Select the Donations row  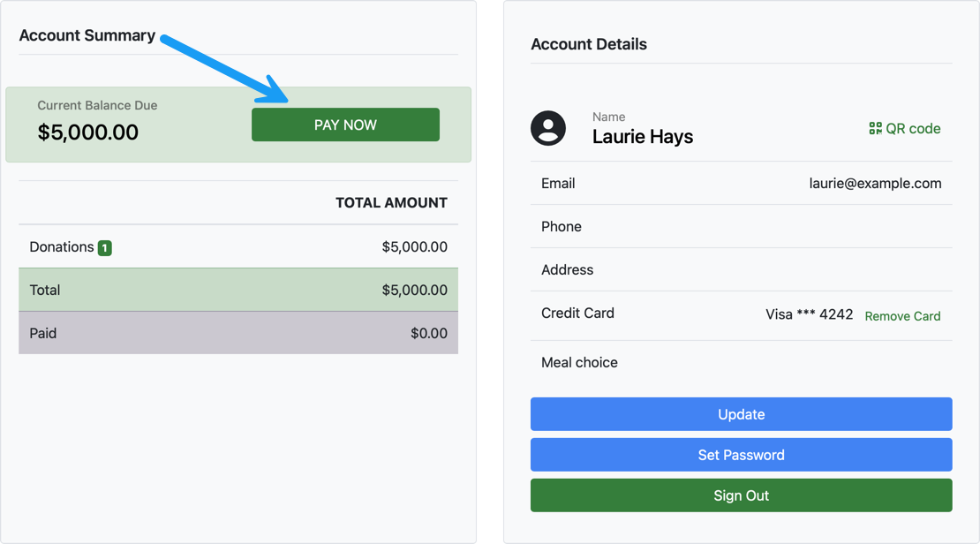pos(237,247)
